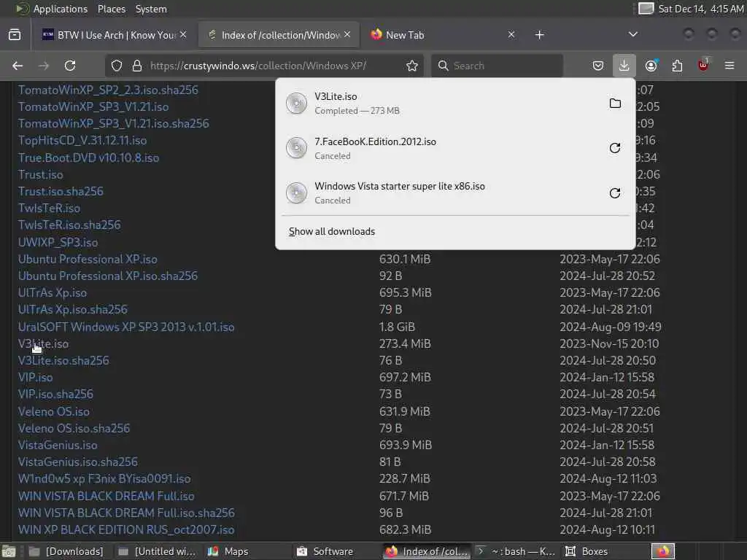Open the uBlock Origin extension icon

(x=703, y=65)
